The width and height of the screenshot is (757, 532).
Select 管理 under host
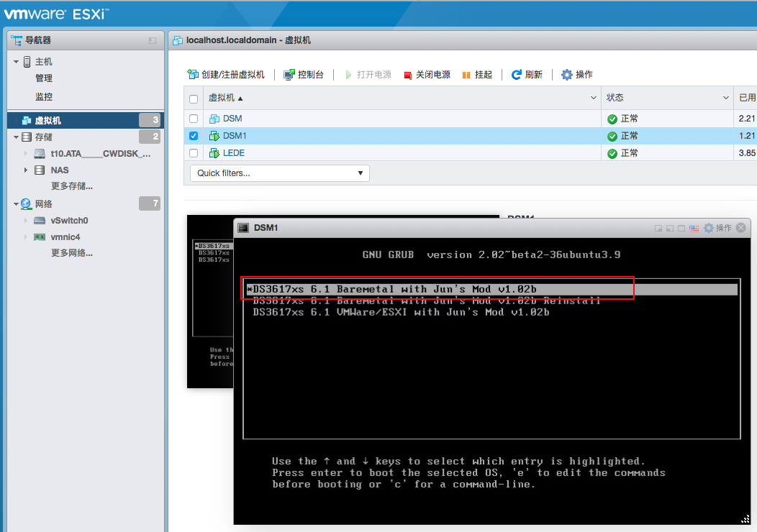pyautogui.click(x=44, y=78)
